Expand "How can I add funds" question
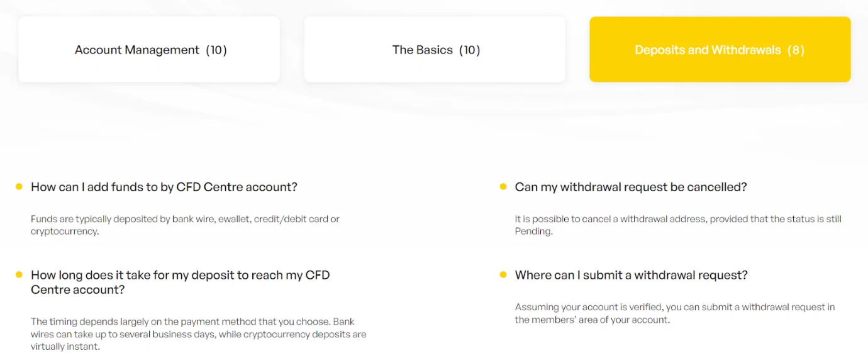Image resolution: width=868 pixels, height=358 pixels. tap(164, 187)
